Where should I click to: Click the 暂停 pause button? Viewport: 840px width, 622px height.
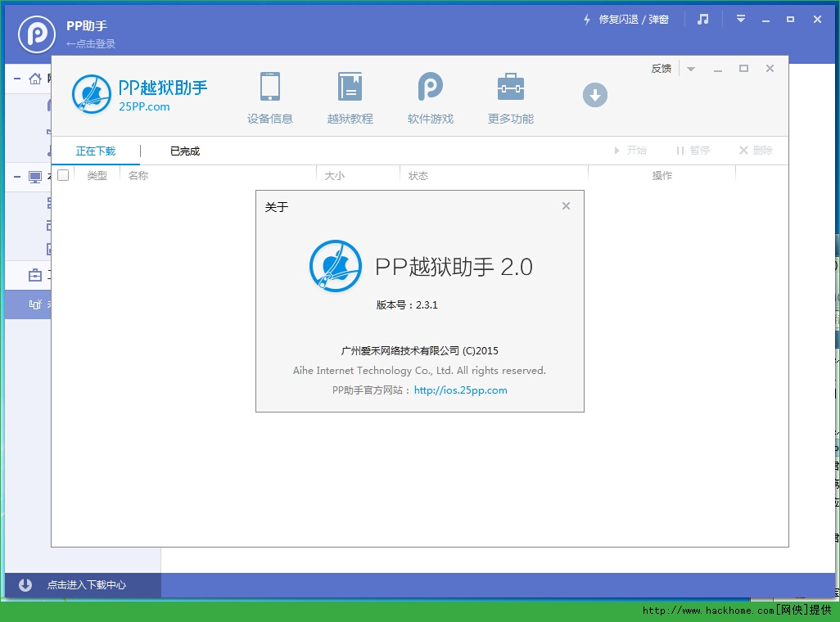point(693,151)
